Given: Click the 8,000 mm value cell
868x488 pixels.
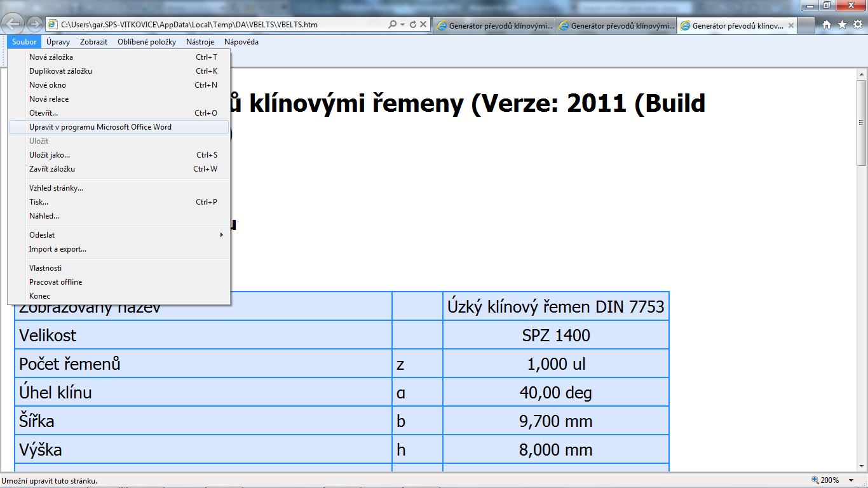Looking at the screenshot, I should (556, 449).
